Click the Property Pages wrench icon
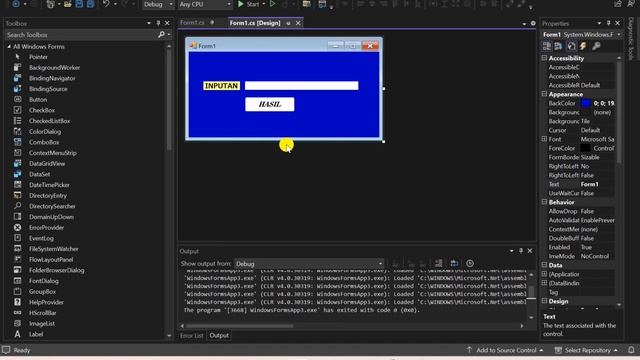The image size is (640, 360). coord(596,46)
